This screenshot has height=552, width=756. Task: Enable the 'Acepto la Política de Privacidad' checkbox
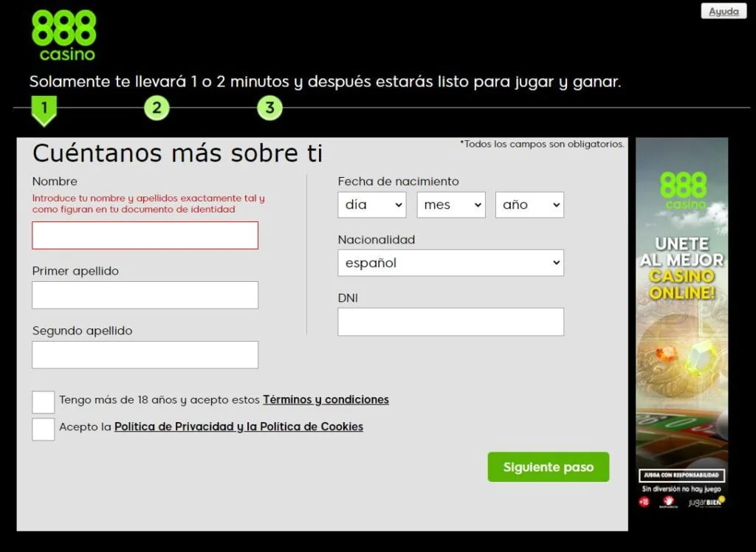43,429
